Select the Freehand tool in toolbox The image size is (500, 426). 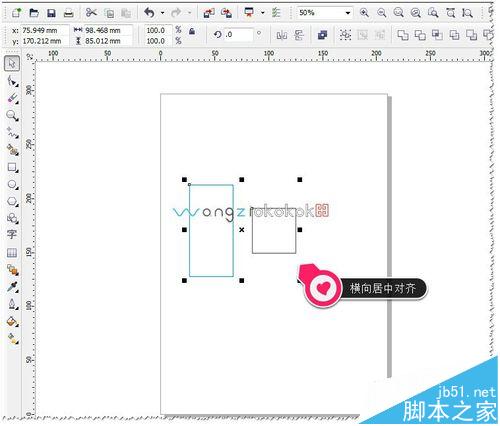[12, 133]
